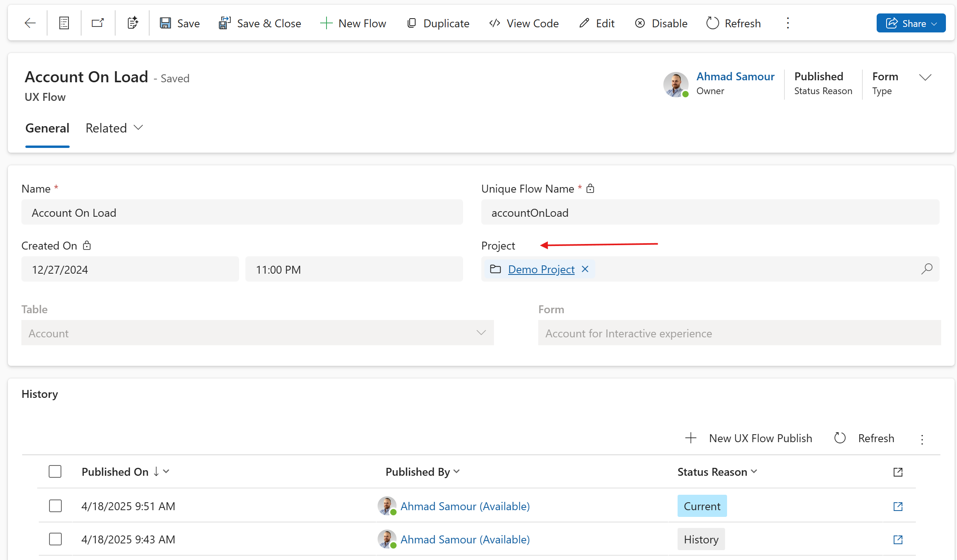The width and height of the screenshot is (957, 560).
Task: Open the Demo Project link
Action: tap(541, 269)
